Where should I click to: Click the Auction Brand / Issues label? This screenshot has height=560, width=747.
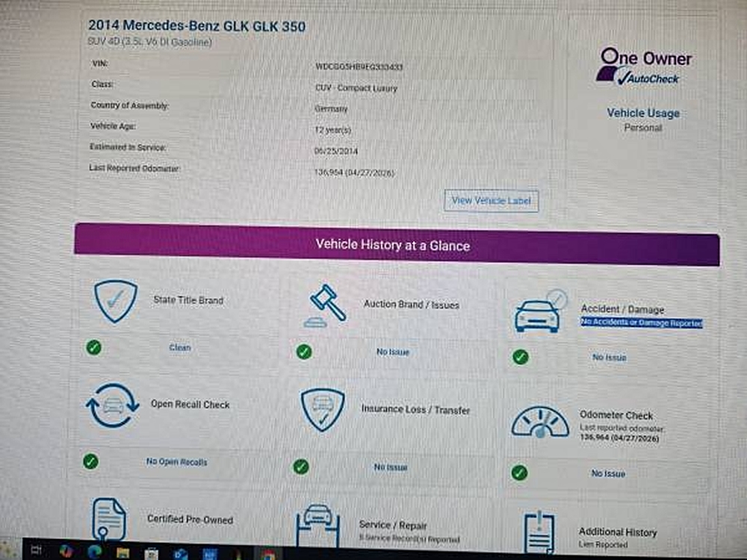412,305
